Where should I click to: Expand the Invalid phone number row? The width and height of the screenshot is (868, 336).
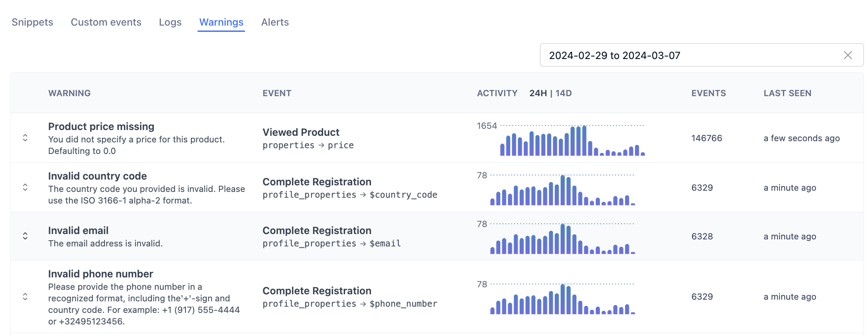coord(25,297)
